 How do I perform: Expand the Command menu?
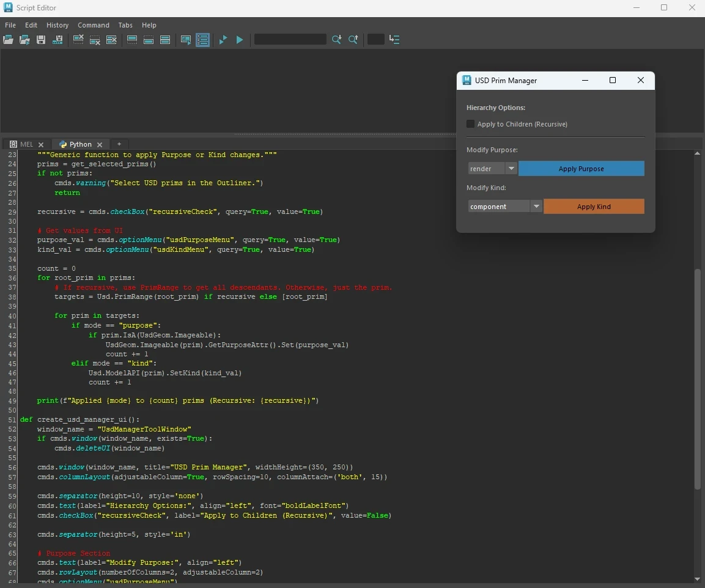pyautogui.click(x=93, y=25)
